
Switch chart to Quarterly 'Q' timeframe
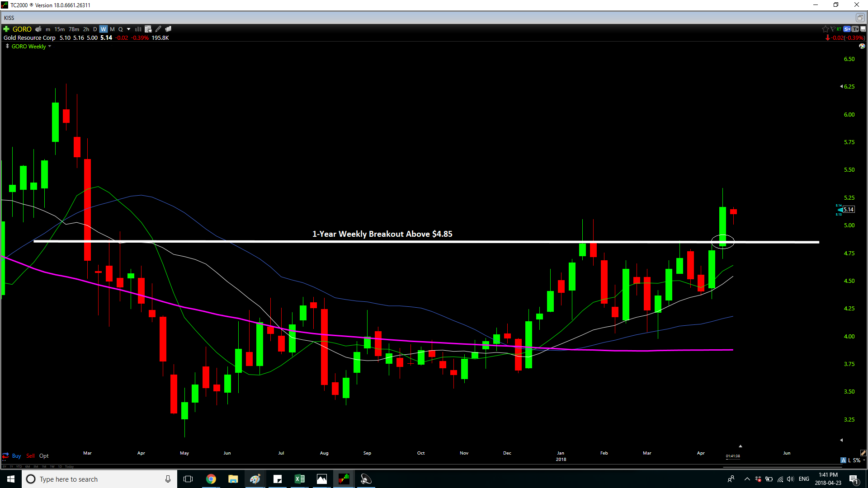pos(121,29)
